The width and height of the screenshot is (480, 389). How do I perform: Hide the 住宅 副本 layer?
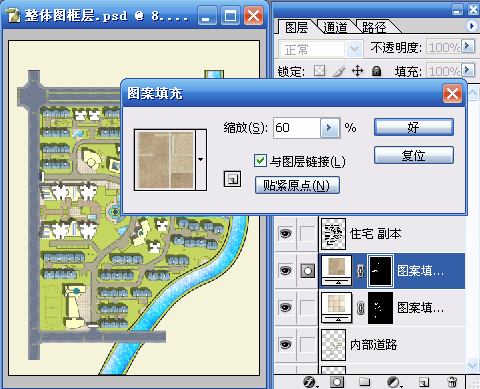[x=285, y=234]
